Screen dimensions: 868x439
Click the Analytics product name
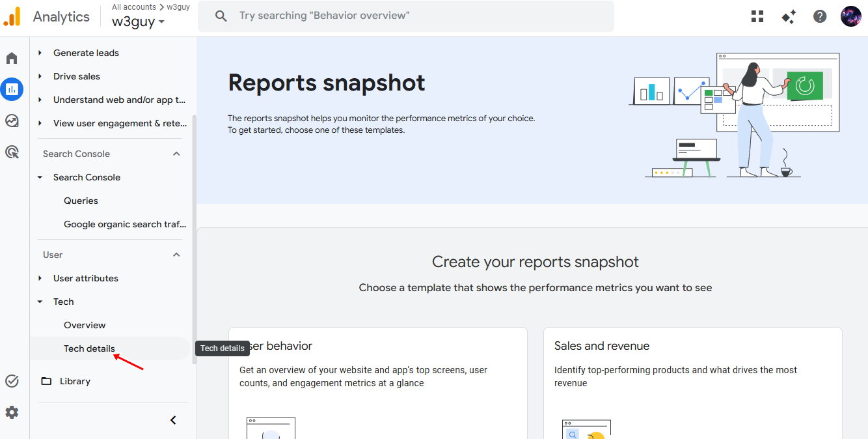tap(61, 17)
